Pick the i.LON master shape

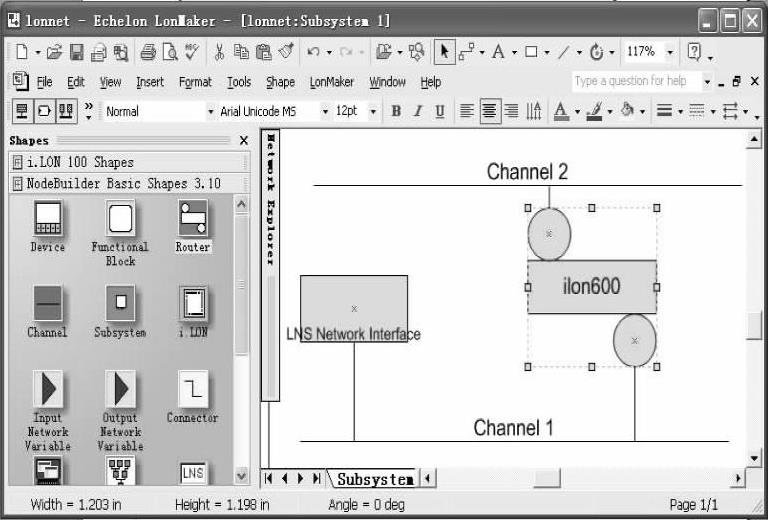tap(193, 312)
